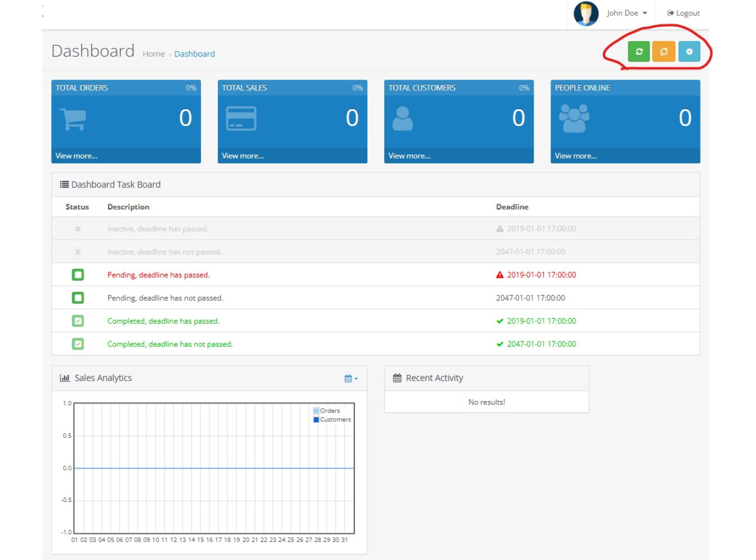Click the Total Orders shopping cart icon
This screenshot has width=756, height=560.
(x=73, y=119)
